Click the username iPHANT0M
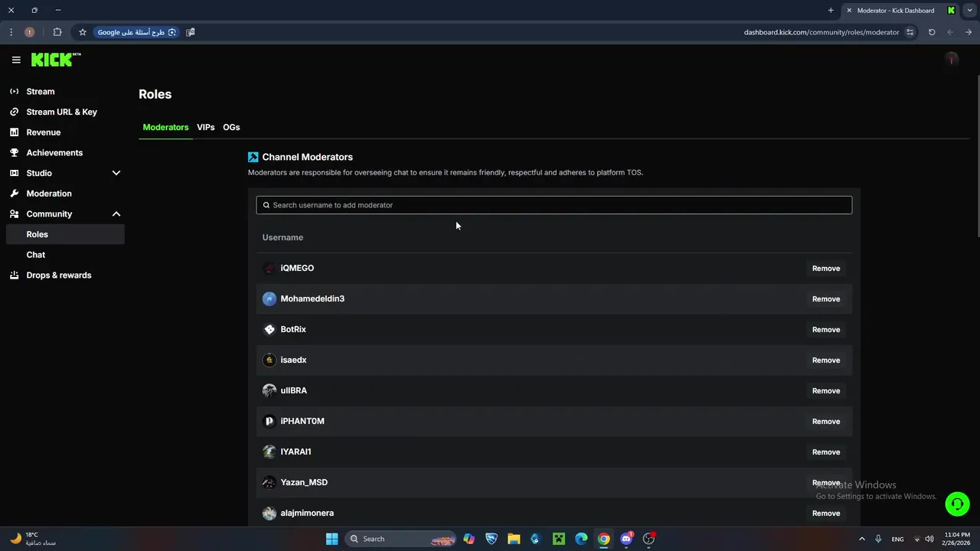The width and height of the screenshot is (980, 551). [302, 421]
